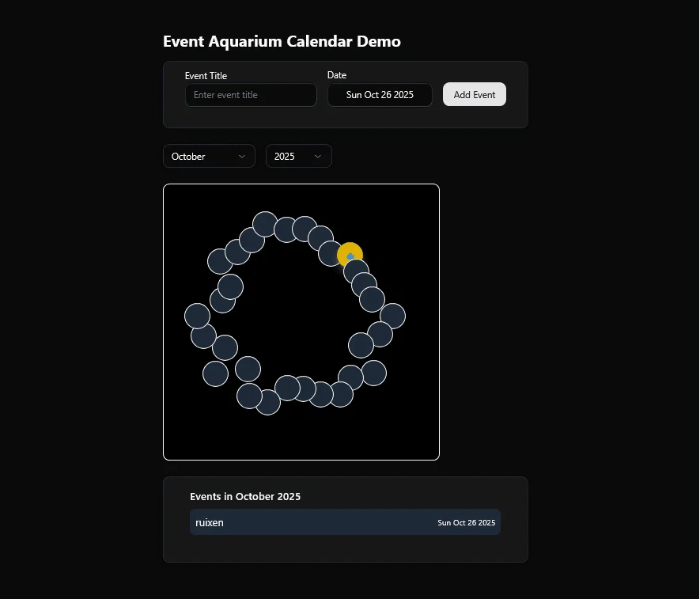Viewport: 700px width, 599px height.
Task: Open the October month dropdown
Action: (x=209, y=157)
